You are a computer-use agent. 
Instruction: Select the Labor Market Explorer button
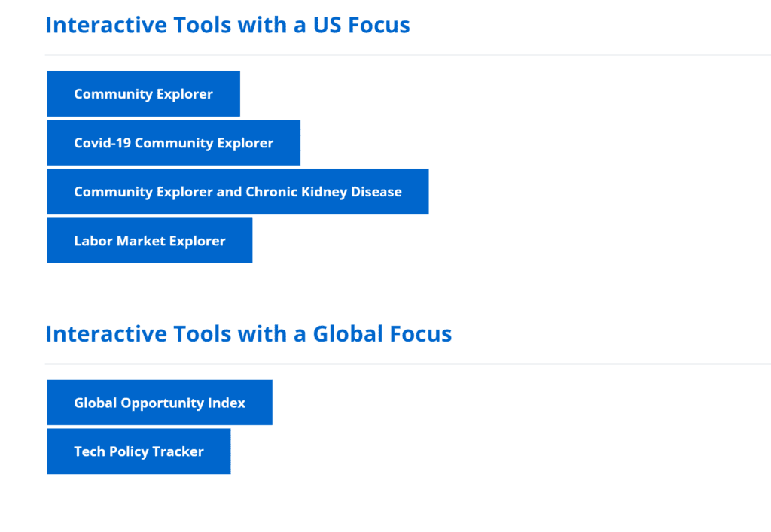[x=150, y=241]
